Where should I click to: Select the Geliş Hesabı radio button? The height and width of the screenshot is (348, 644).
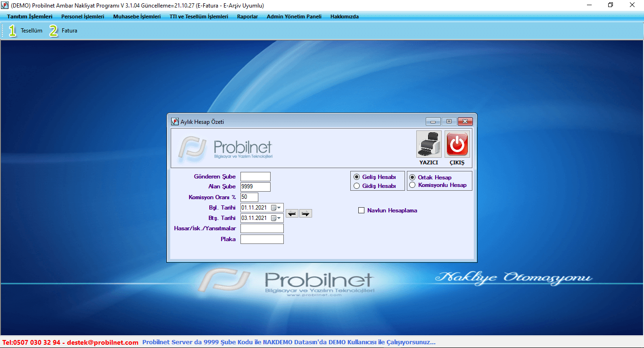click(356, 177)
